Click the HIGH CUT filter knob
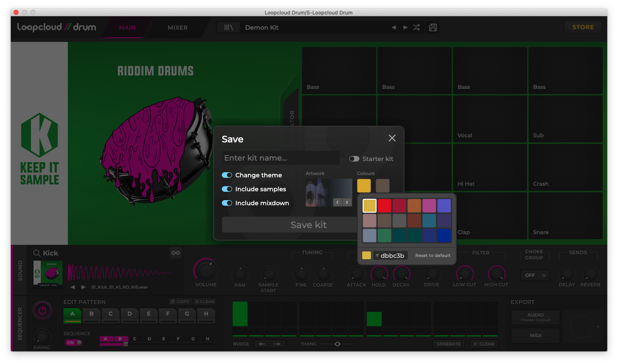 pyautogui.click(x=496, y=273)
